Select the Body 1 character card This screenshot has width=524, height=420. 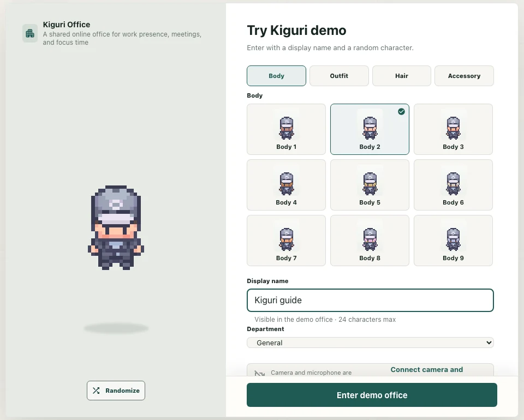[286, 129]
